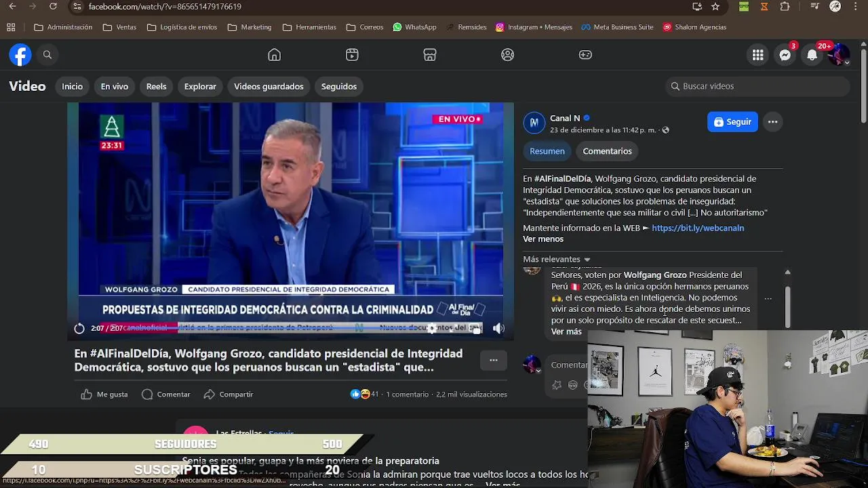The width and height of the screenshot is (868, 488).
Task: Open the browser extensions puzzle icon
Action: coord(785,7)
